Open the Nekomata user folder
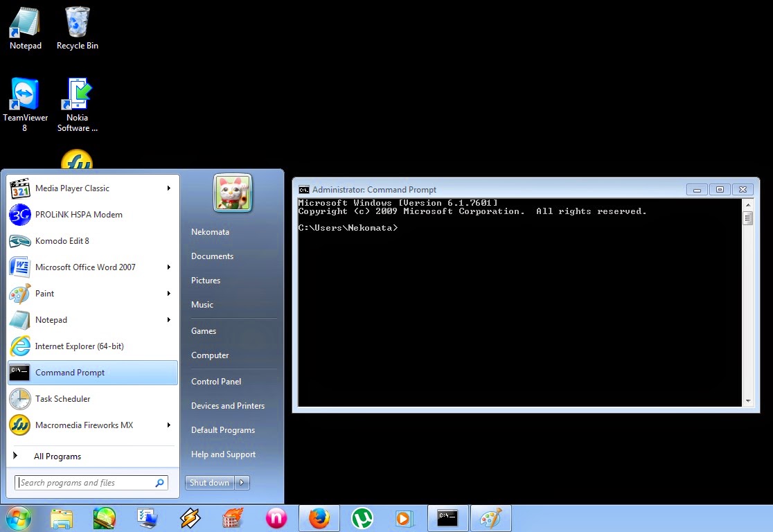773x532 pixels. [210, 232]
